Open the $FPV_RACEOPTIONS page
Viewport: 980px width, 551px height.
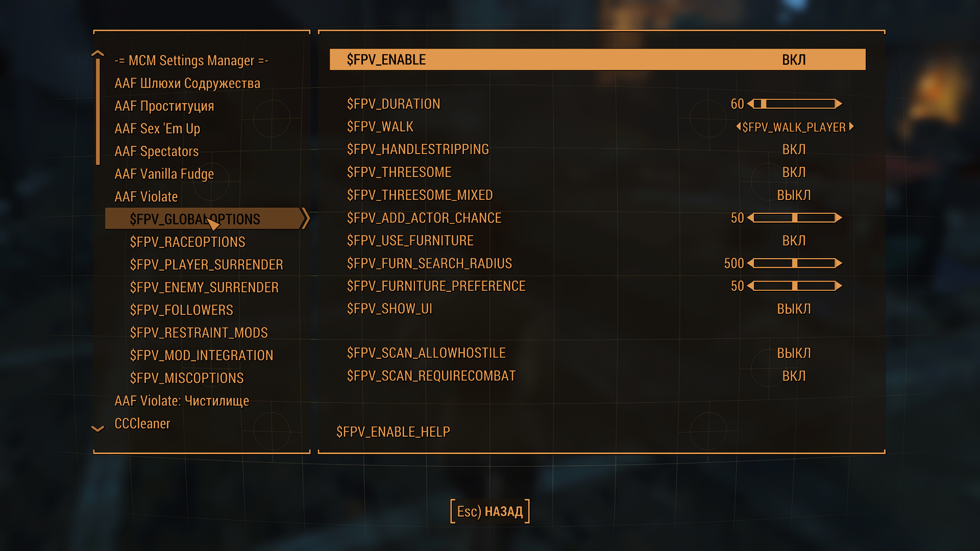187,242
